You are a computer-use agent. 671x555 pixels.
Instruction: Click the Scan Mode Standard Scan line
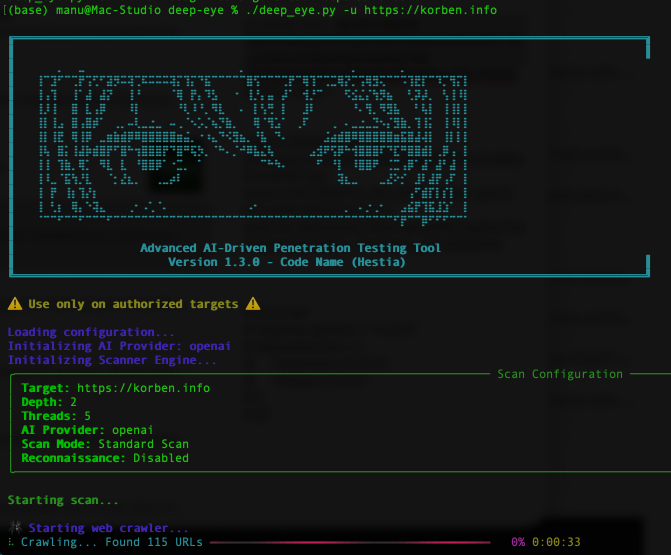tap(105, 444)
